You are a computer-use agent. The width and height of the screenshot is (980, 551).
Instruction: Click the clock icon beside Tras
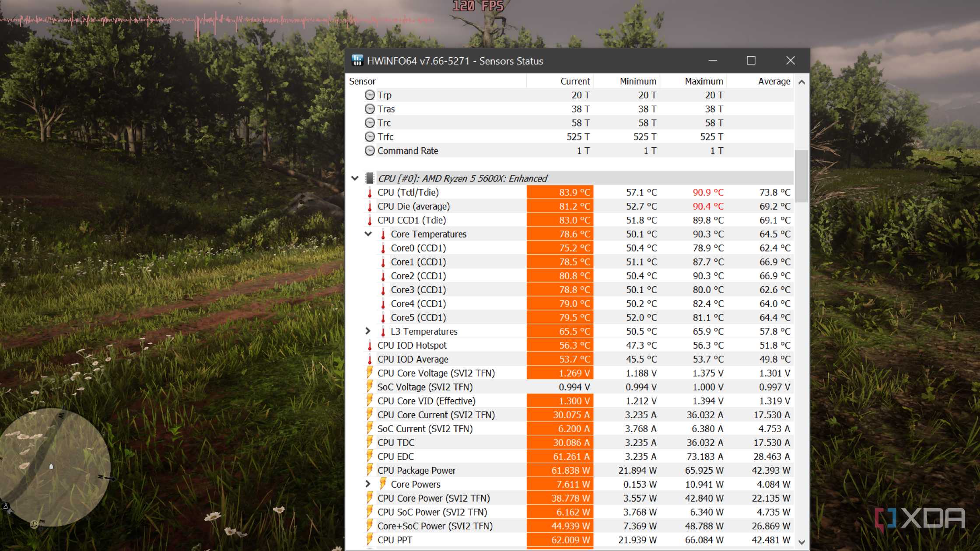tap(370, 109)
